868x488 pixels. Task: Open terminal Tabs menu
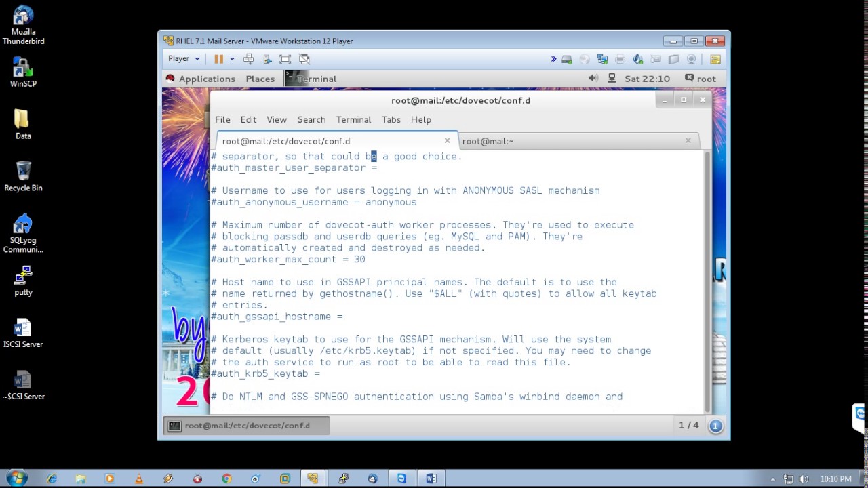[391, 119]
